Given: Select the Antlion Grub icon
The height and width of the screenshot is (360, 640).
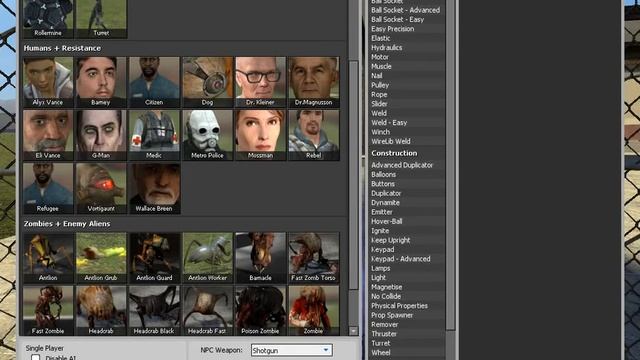Looking at the screenshot, I should click(101, 258).
